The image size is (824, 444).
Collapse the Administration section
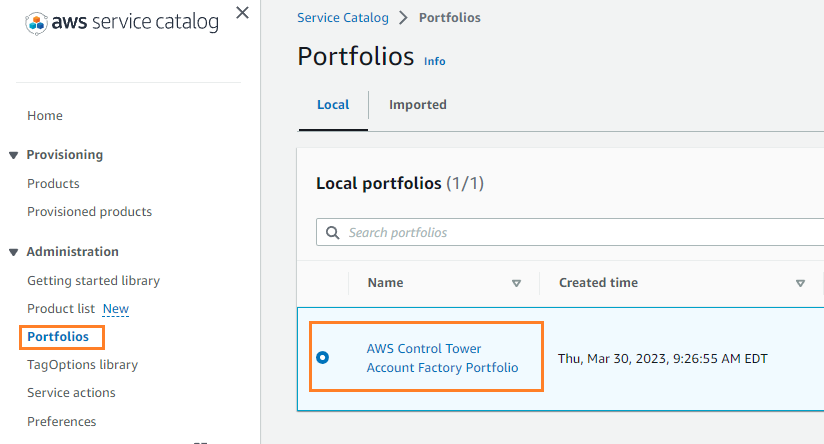point(14,252)
